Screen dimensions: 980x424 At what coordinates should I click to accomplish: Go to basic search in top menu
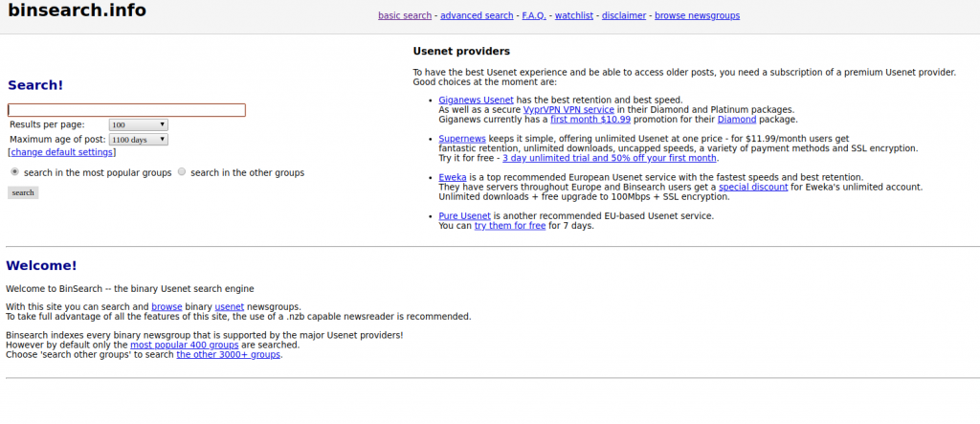point(405,15)
